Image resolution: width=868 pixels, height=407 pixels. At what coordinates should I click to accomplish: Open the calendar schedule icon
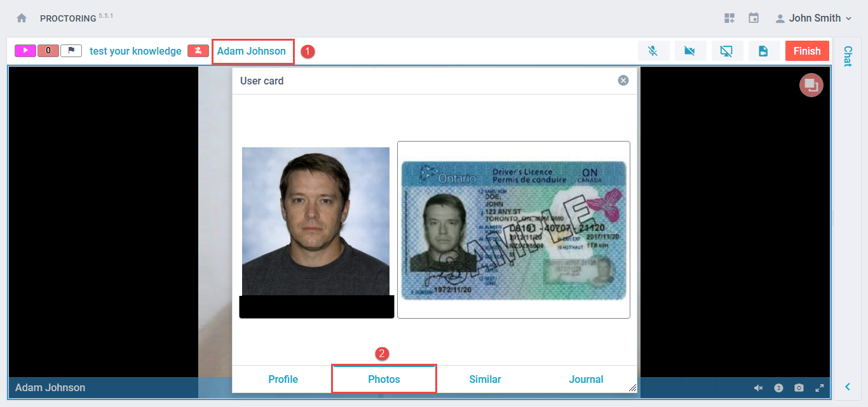(x=754, y=18)
